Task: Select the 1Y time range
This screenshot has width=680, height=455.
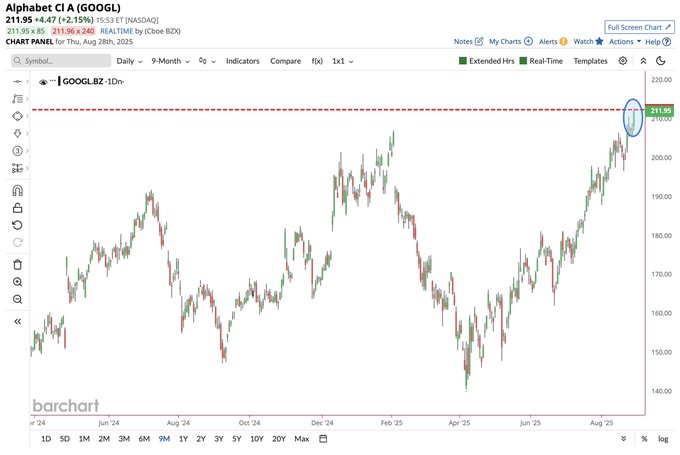Action: click(183, 439)
